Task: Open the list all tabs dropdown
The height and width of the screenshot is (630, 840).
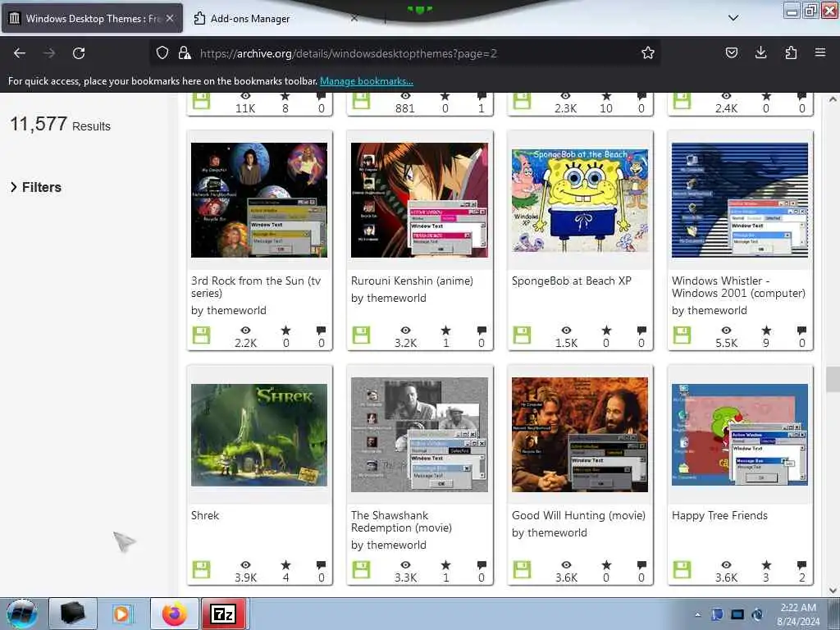Action: click(x=733, y=18)
